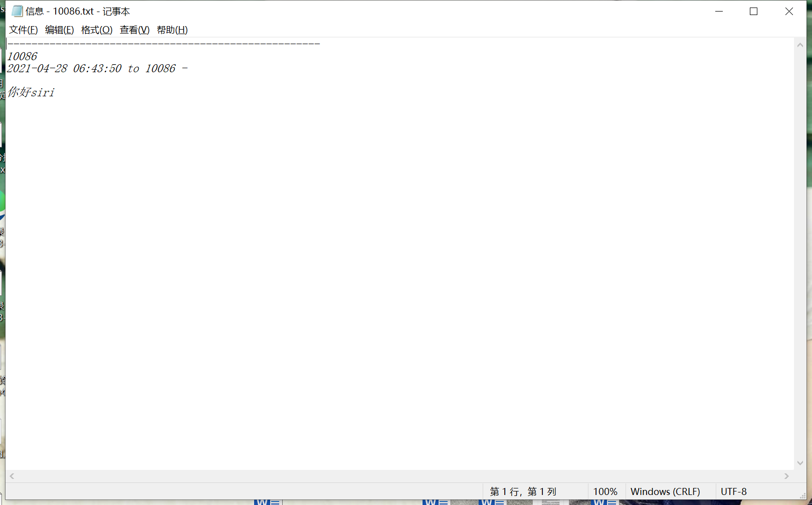
Task: Maximize the Notepad window
Action: coord(753,11)
